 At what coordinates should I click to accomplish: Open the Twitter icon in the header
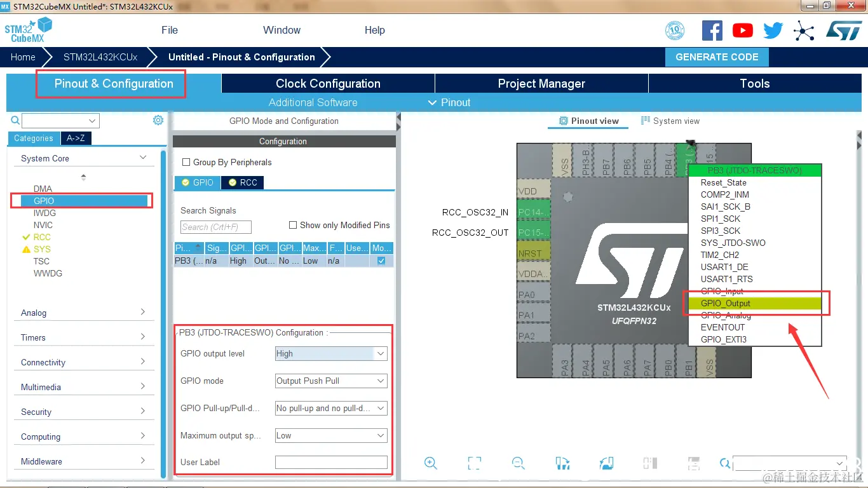[x=773, y=30]
